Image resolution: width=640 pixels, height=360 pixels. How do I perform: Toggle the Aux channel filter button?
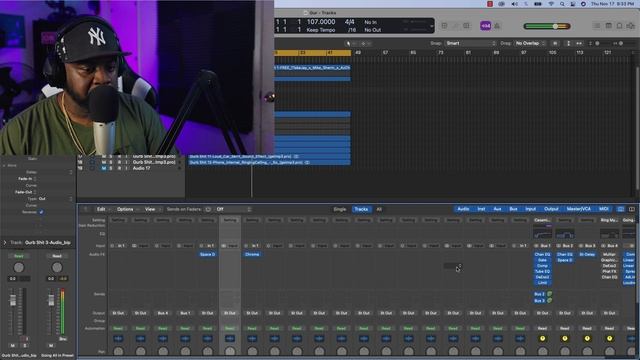(x=497, y=209)
